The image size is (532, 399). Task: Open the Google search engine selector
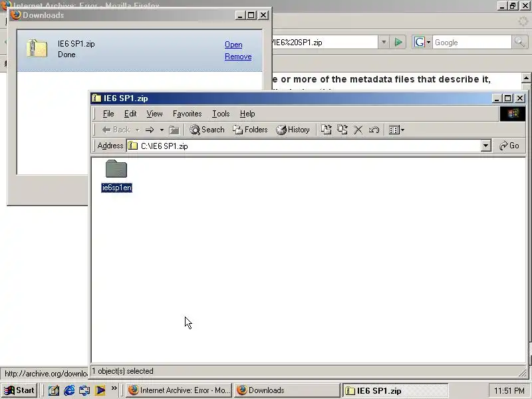[x=422, y=43]
